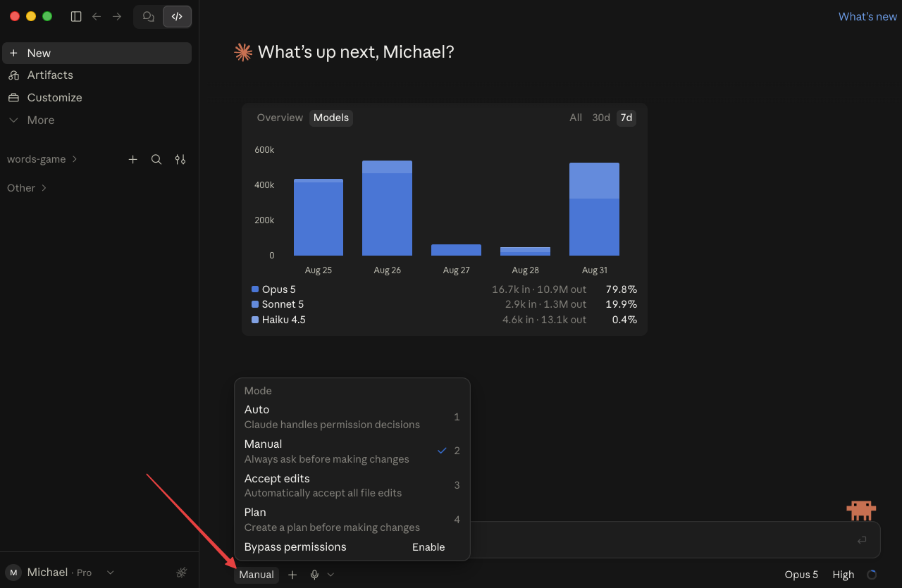902x588 pixels.
Task: Click the Haiku 4.5 legend color square
Action: click(255, 320)
